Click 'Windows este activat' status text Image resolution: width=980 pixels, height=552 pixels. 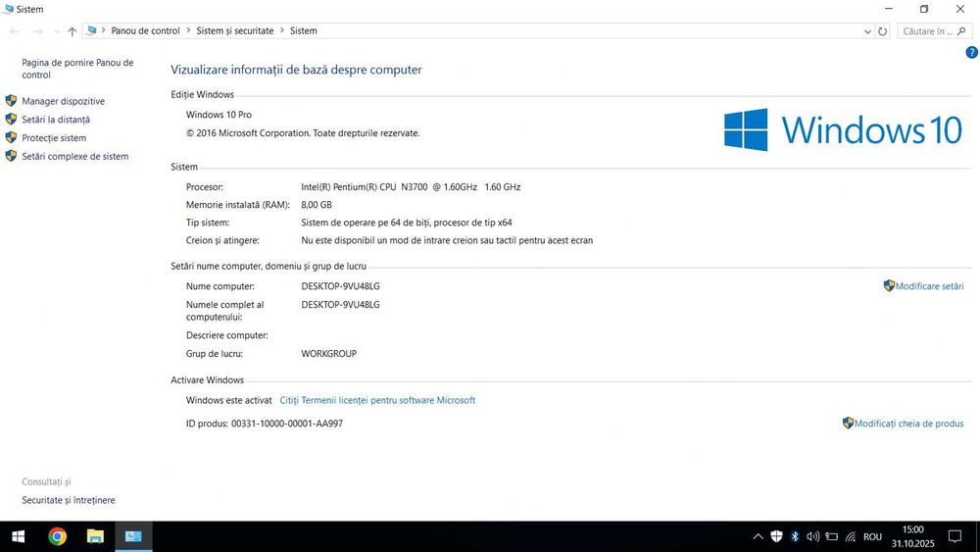pyautogui.click(x=228, y=400)
